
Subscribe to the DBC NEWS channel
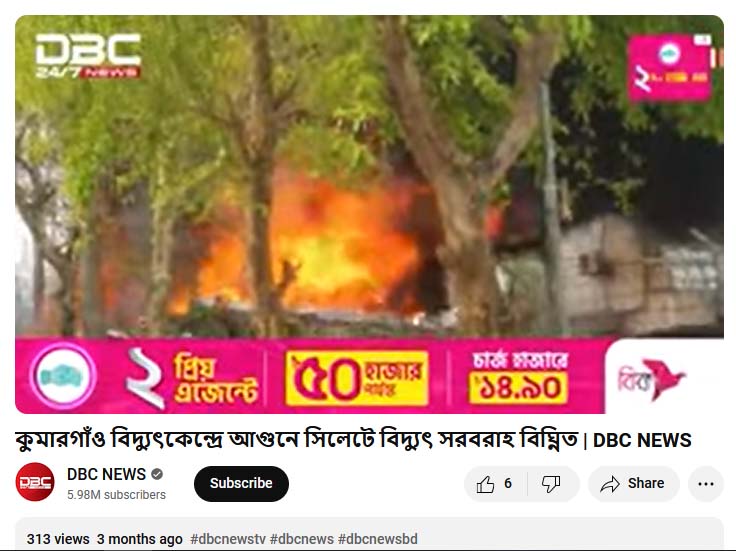pos(241,483)
